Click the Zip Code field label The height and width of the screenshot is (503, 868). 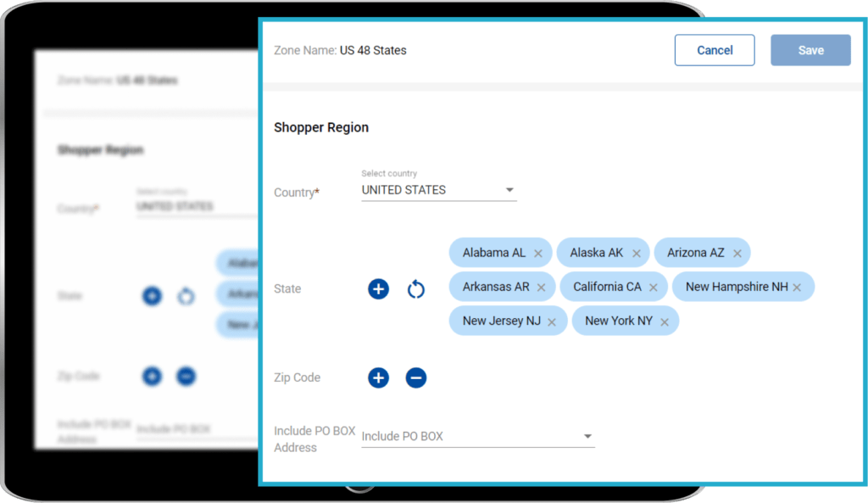pos(298,377)
